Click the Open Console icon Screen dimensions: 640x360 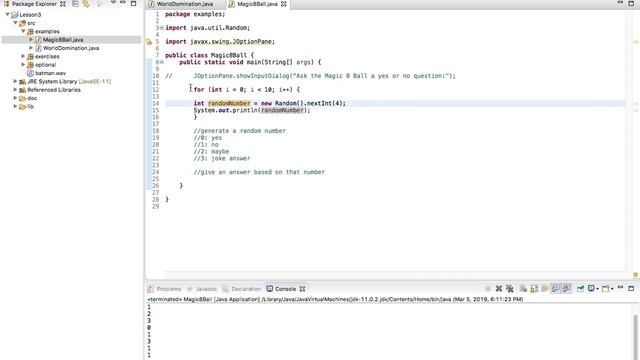coord(606,289)
